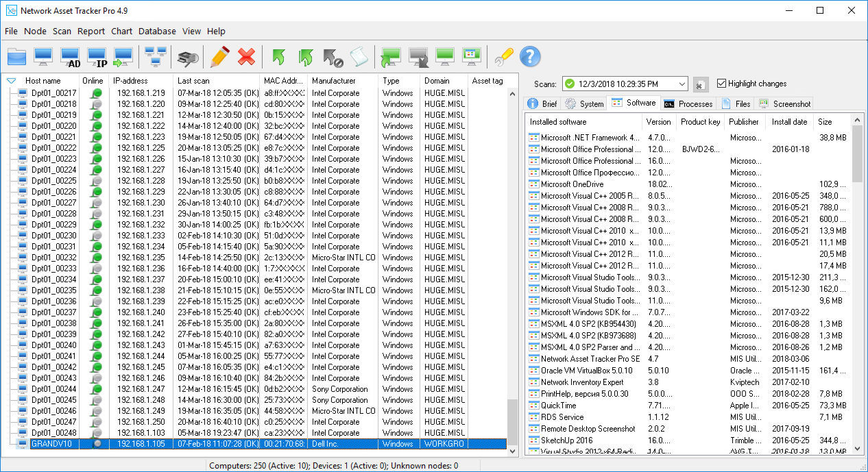Select the Microsoft OneDrive software entry
The width and height of the screenshot is (868, 472).
pos(688,184)
